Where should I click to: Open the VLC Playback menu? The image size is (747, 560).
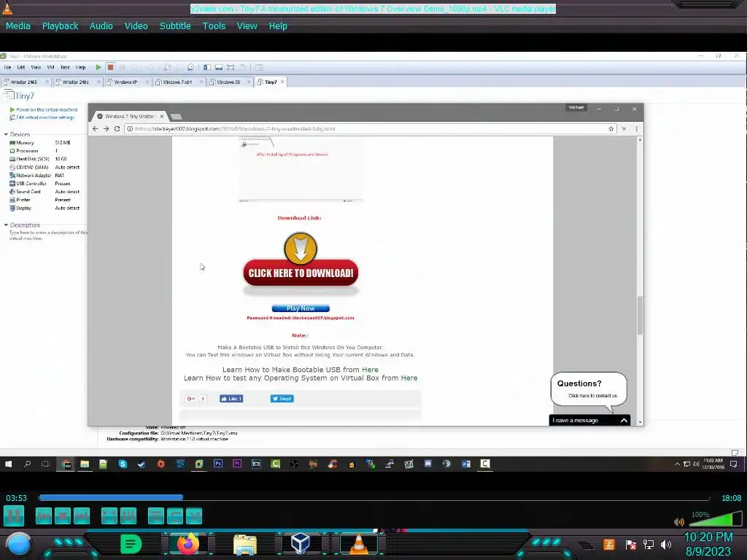tap(60, 26)
